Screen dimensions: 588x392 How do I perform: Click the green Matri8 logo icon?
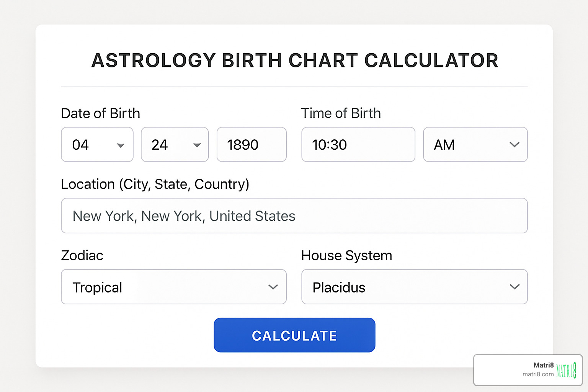(566, 371)
